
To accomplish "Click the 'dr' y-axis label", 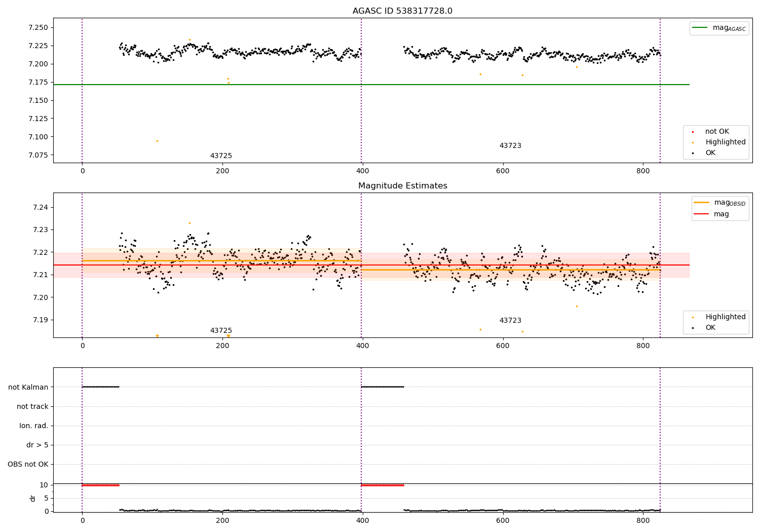I will tap(33, 498).
